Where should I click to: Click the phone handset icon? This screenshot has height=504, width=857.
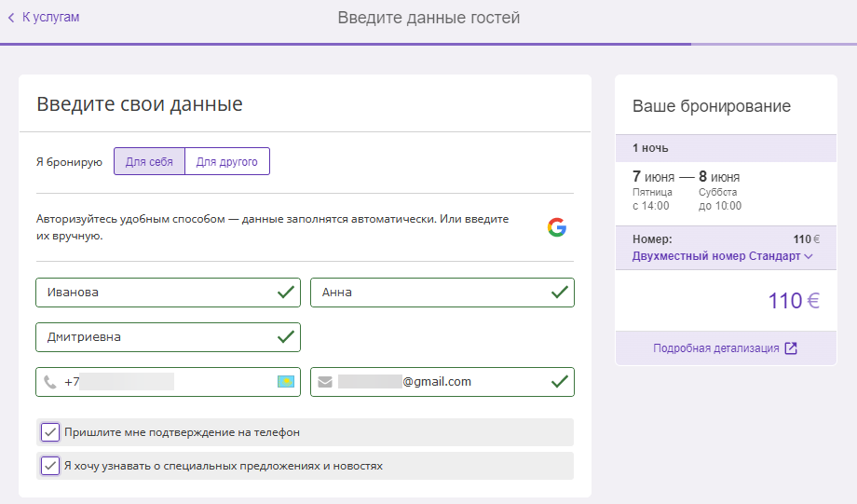pyautogui.click(x=50, y=382)
